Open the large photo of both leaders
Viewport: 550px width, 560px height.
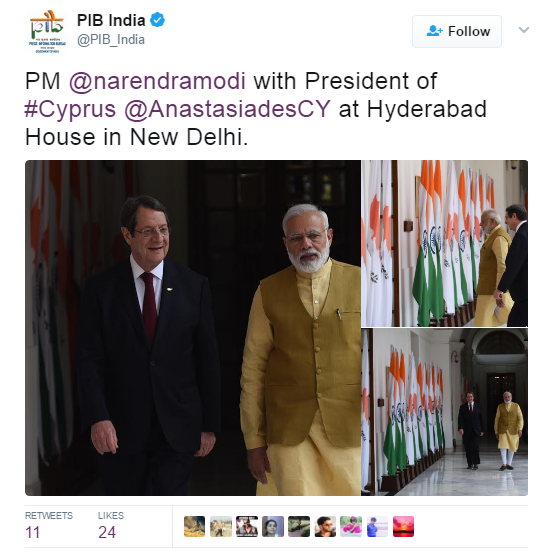pyautogui.click(x=193, y=328)
